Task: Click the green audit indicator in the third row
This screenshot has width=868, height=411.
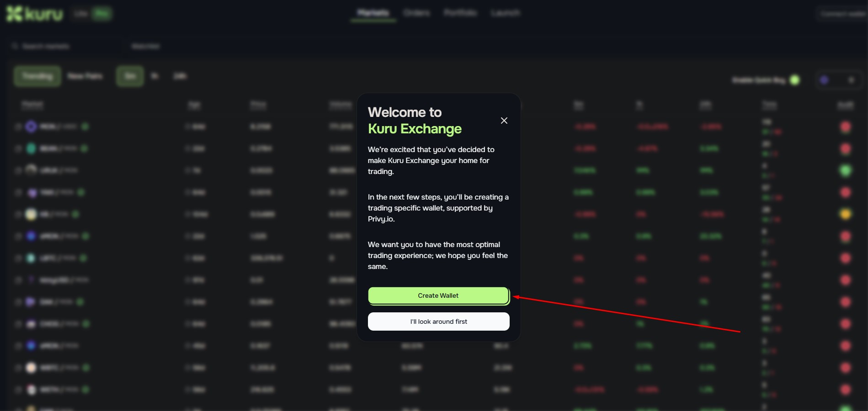Action: click(846, 170)
